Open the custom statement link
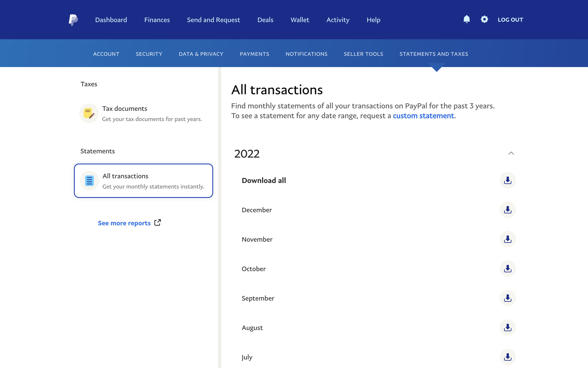The height and width of the screenshot is (368, 588). point(423,116)
